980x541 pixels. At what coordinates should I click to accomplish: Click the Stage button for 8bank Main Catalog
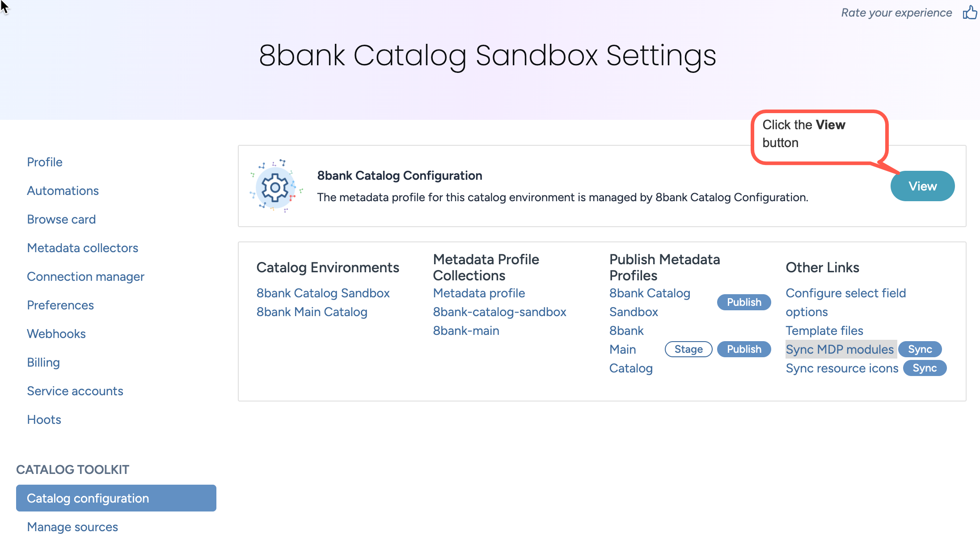pyautogui.click(x=688, y=349)
